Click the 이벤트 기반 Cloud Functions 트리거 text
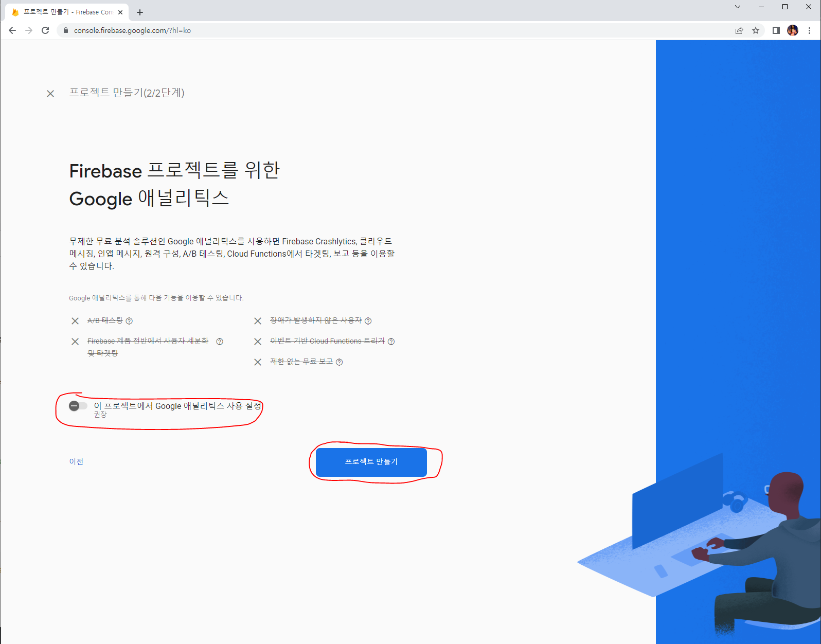The height and width of the screenshot is (644, 821). click(327, 341)
